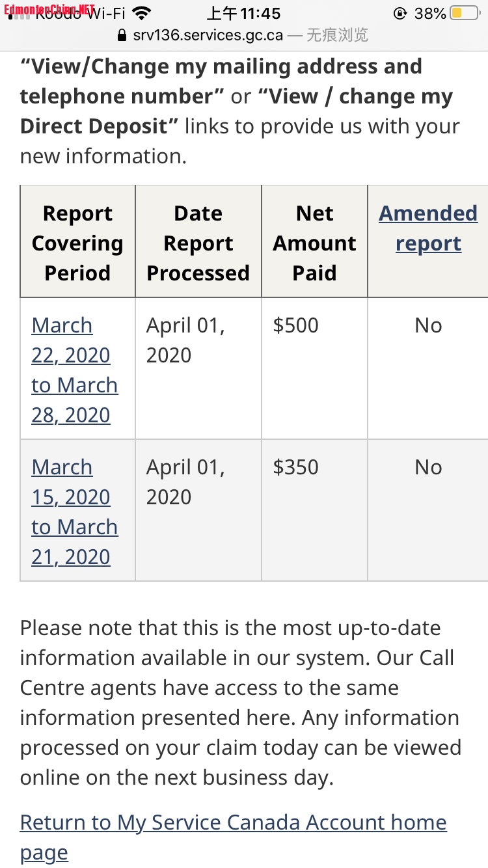This screenshot has height=868, width=488.
Task: Tap the rotation lock status icon
Action: 401,13
